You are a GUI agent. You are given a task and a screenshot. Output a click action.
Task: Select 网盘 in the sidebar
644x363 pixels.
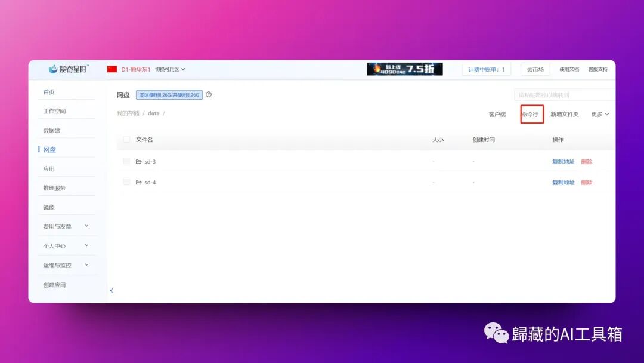[x=49, y=150]
